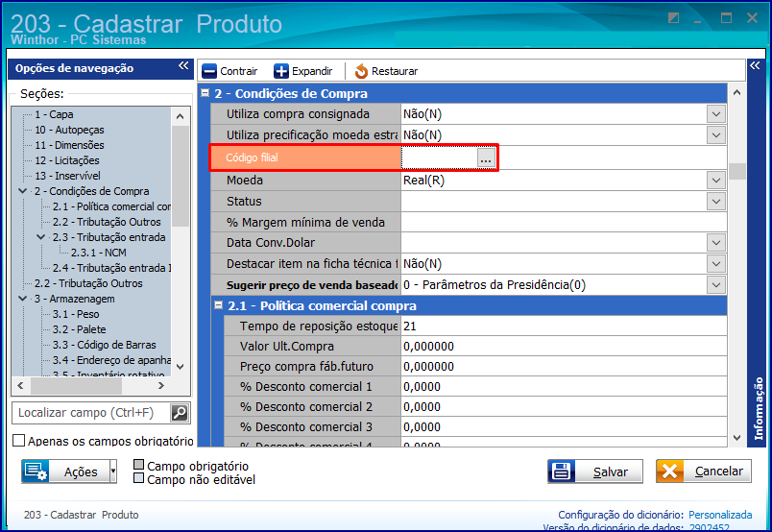Click the Código filial input field

click(439, 157)
